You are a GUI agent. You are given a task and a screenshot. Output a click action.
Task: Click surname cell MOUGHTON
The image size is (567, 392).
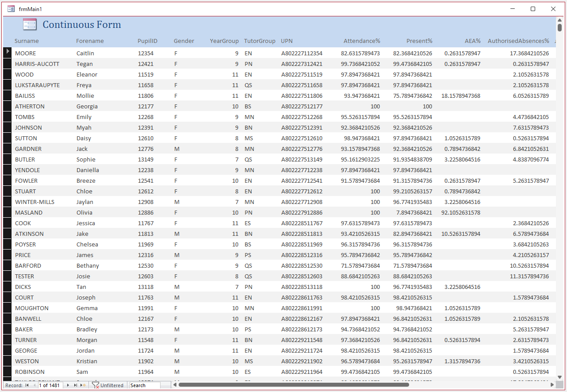[32, 308]
